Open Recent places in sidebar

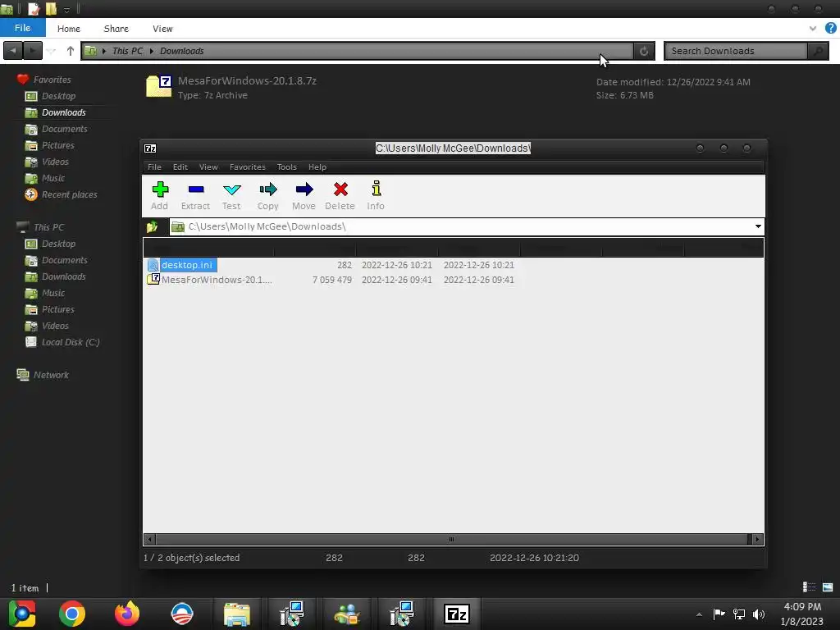pyautogui.click(x=69, y=194)
